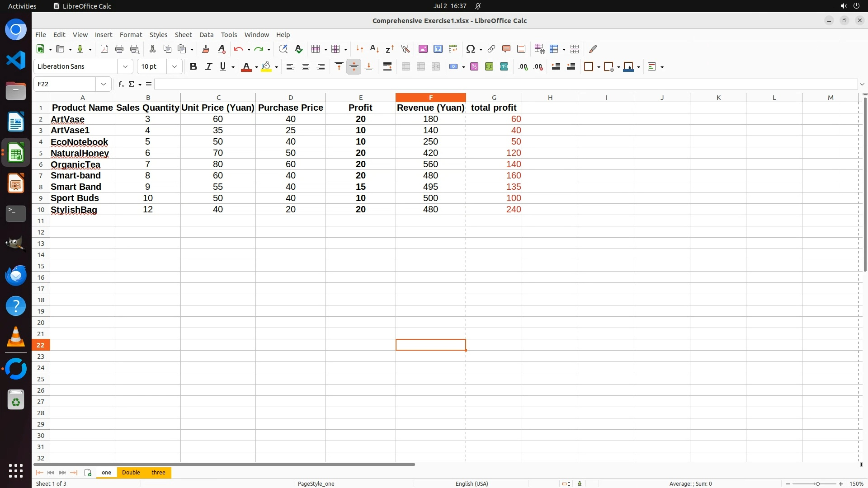Apply the yellow background color swatch
Viewport: 868px width, 488px height.
click(x=266, y=66)
